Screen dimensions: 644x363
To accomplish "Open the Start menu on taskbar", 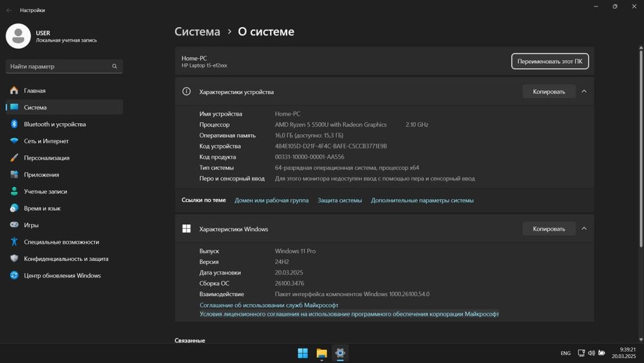I will point(303,353).
